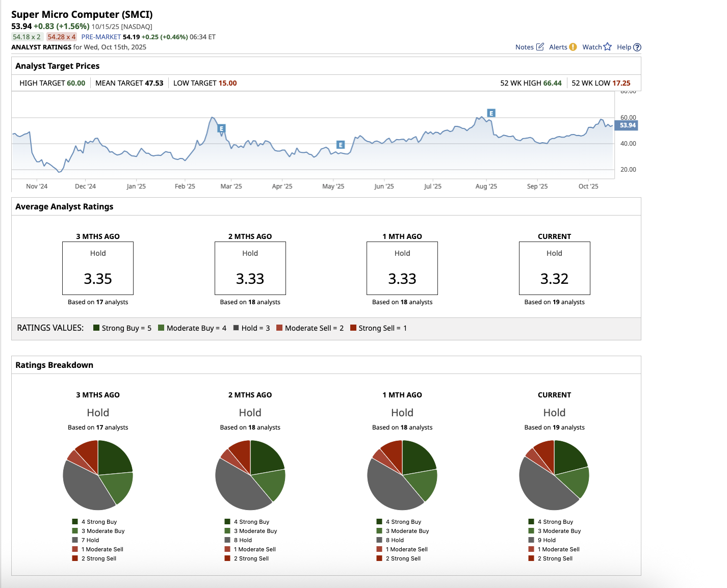Click the CURRENT ratings breakdown pie chart

point(554,475)
